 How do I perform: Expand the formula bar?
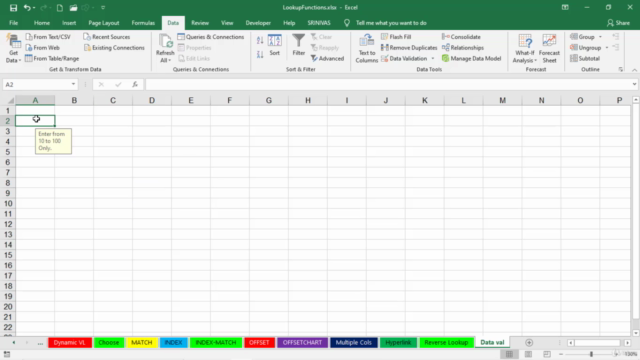(634, 84)
